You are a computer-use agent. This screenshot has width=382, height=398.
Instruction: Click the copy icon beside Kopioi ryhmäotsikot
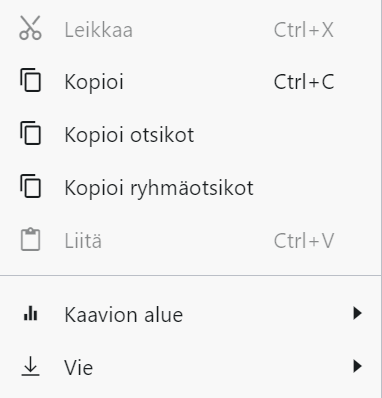click(30, 186)
